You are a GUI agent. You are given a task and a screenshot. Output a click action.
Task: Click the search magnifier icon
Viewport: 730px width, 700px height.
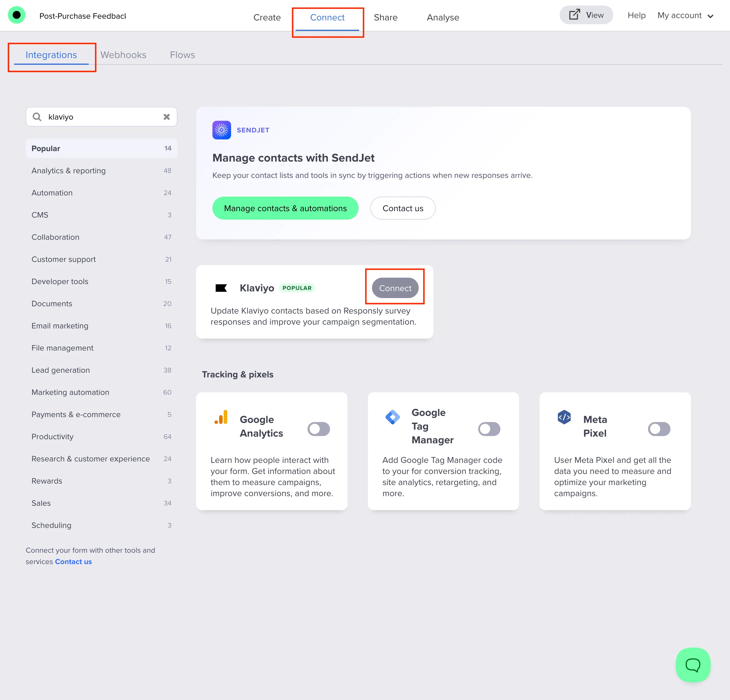coord(37,117)
